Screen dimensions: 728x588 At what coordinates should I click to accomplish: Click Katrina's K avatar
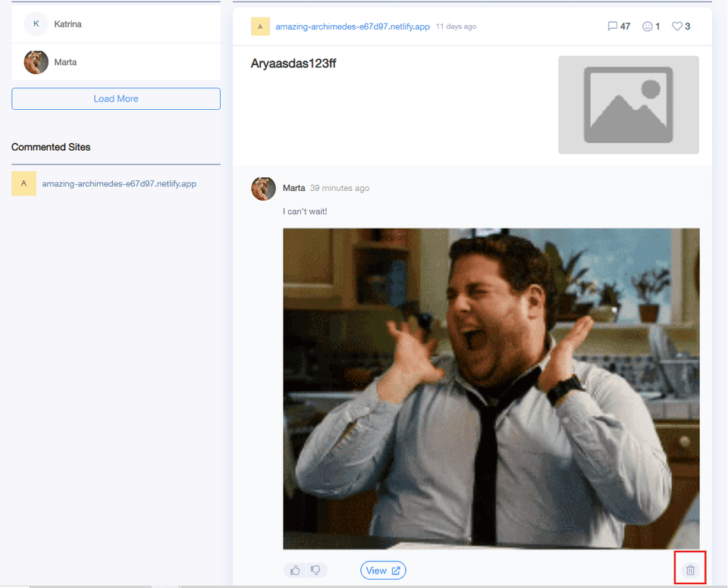coord(36,23)
